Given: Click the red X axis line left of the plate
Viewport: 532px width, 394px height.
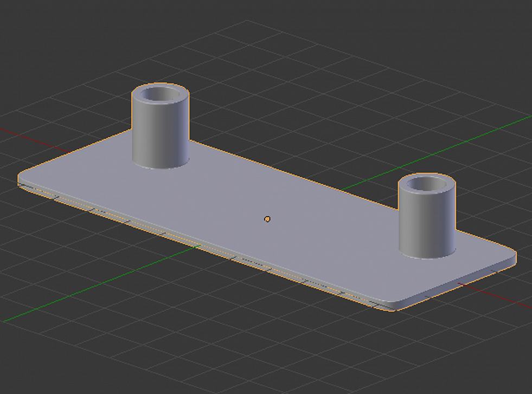Looking at the screenshot, I should (34, 140).
